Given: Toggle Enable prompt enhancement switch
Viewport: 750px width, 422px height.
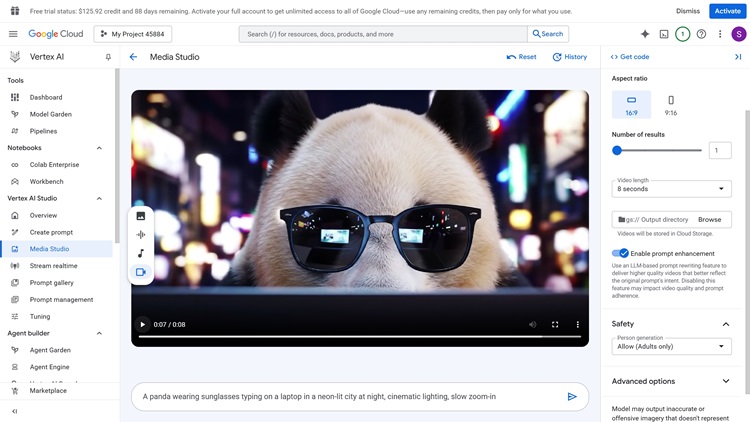Looking at the screenshot, I should click(620, 253).
